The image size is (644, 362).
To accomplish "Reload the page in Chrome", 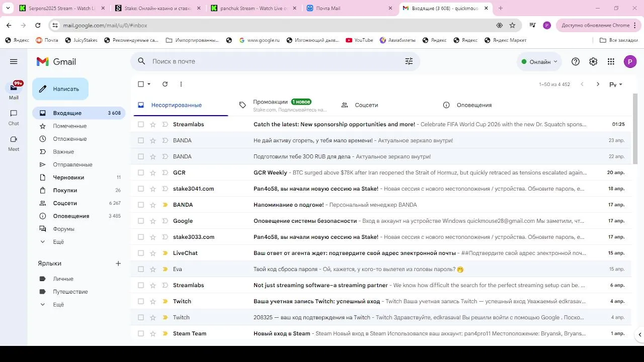I will pos(38,25).
